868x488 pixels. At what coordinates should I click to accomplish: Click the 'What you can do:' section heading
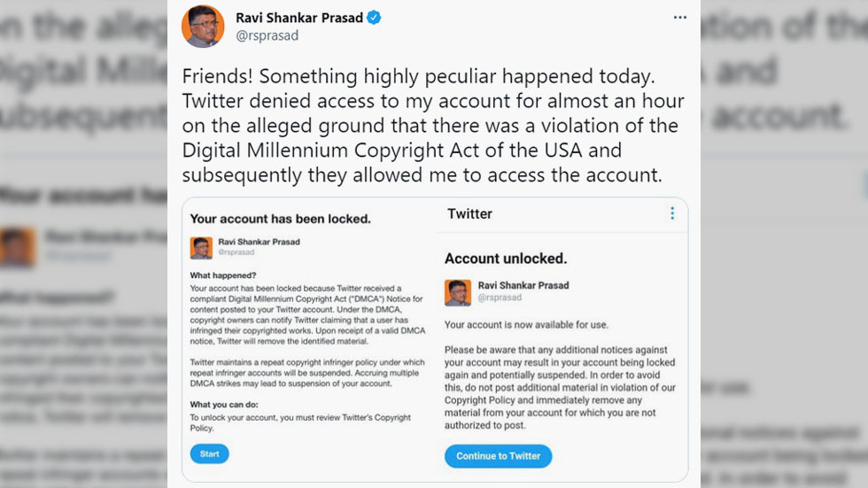coord(223,405)
